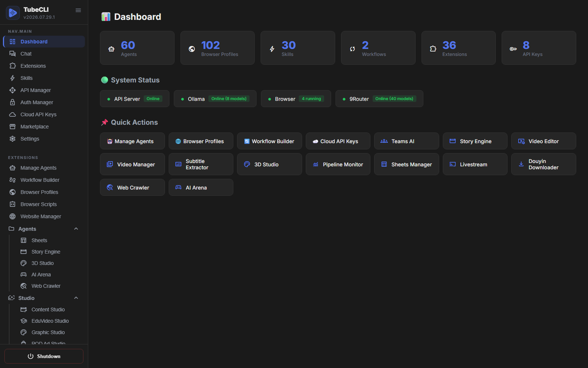The height and width of the screenshot is (368, 588).
Task: Launch Workflow Builder from Quick Actions
Action: [269, 141]
